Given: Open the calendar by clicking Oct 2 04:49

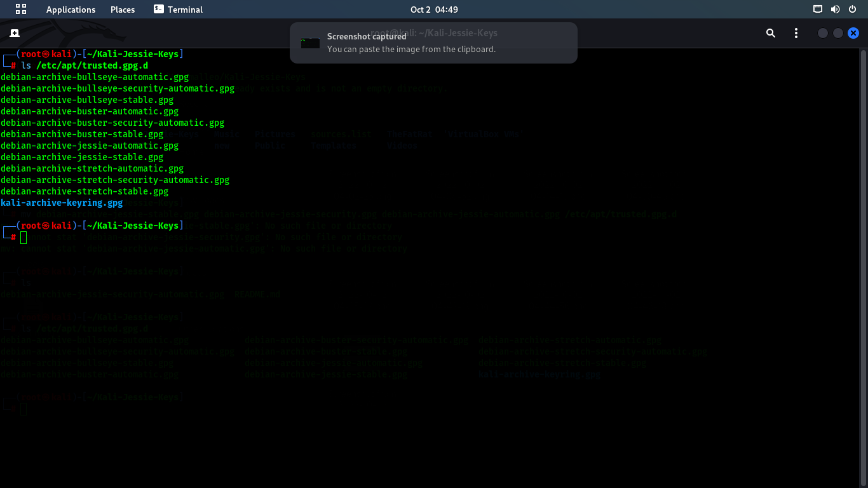Looking at the screenshot, I should coord(434,9).
